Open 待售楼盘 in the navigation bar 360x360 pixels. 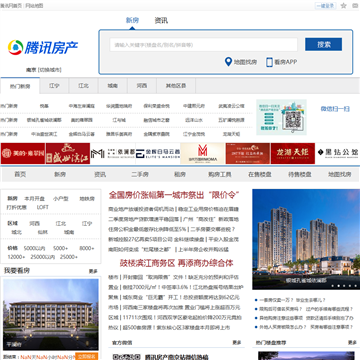[x=300, y=174]
